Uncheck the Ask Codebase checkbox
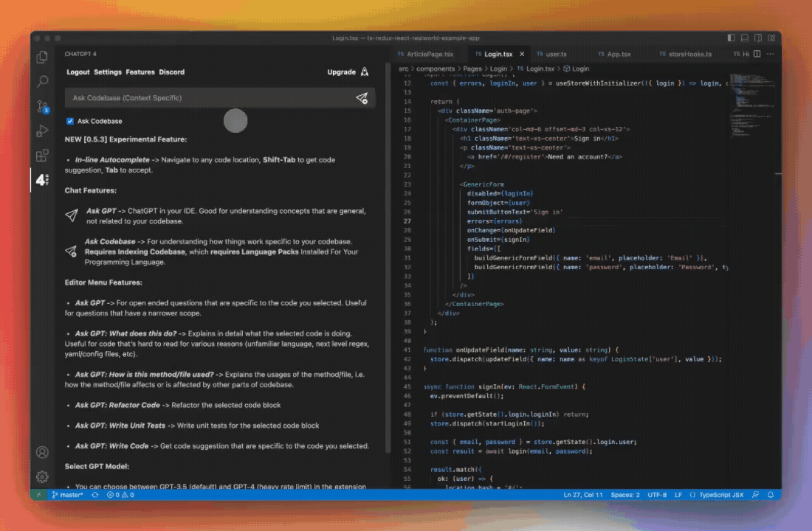812x531 pixels. pos(70,121)
